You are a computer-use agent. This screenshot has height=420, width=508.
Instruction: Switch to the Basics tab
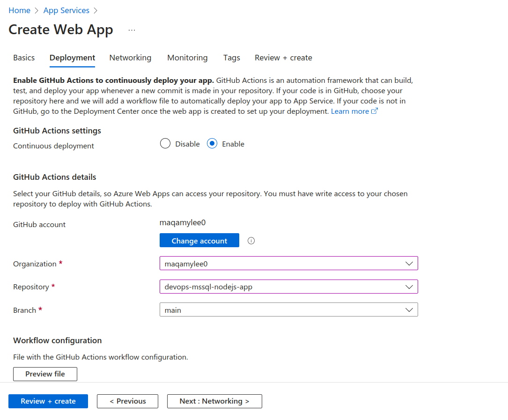pyautogui.click(x=24, y=58)
